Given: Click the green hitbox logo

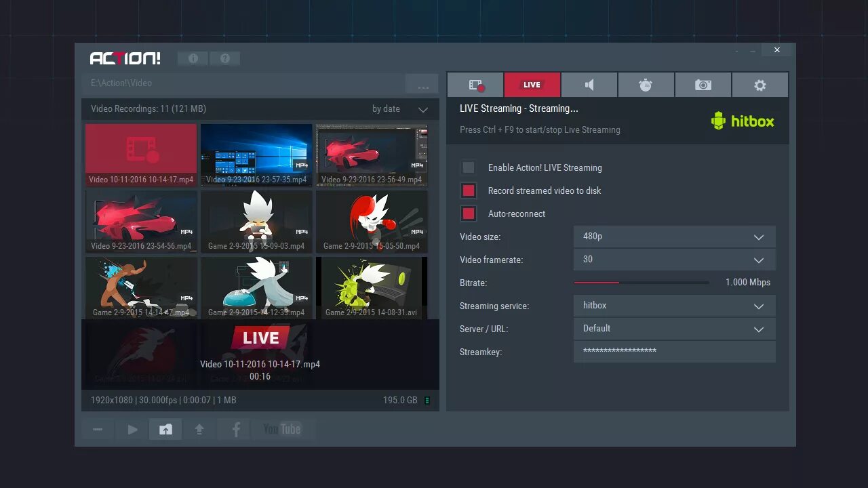Looking at the screenshot, I should pyautogui.click(x=743, y=121).
